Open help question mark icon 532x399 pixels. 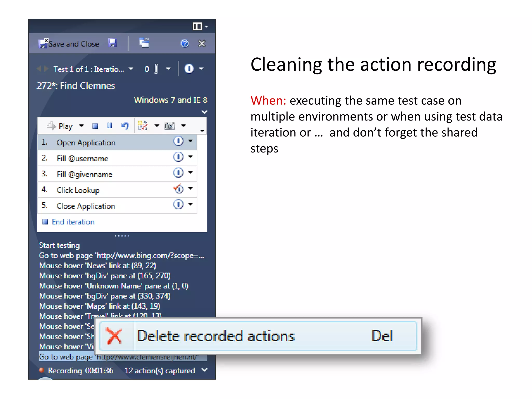pos(185,43)
